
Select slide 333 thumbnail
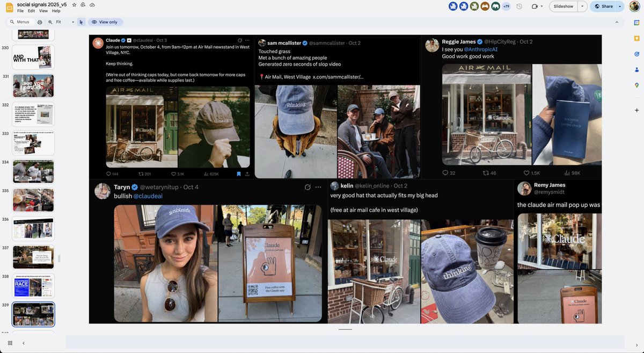[33, 143]
